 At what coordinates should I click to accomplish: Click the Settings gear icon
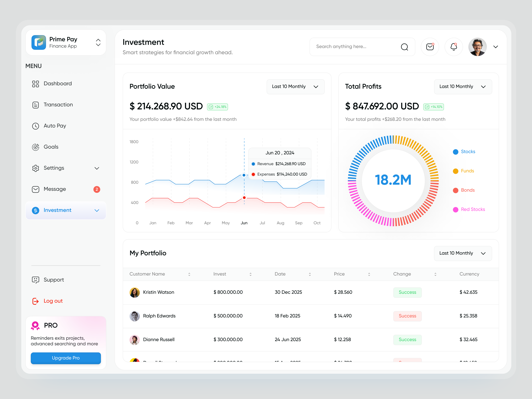coord(36,168)
